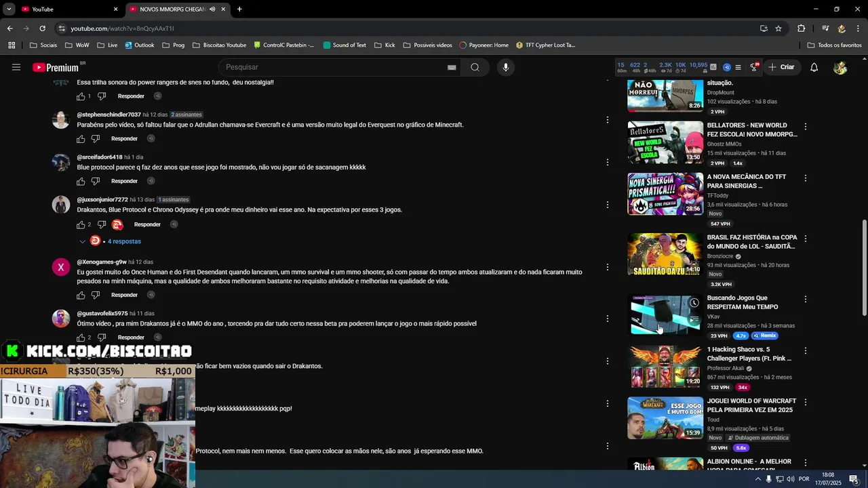Open the Live bookmarks folder
The width and height of the screenshot is (868, 488).
[107, 45]
